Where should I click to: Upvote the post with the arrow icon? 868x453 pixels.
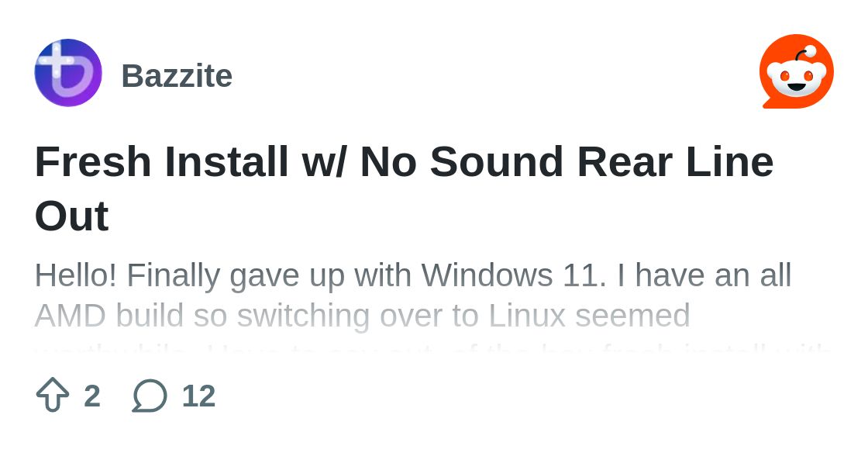53,395
